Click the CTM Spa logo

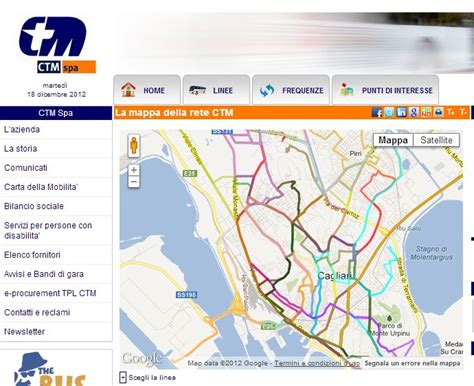coord(58,44)
